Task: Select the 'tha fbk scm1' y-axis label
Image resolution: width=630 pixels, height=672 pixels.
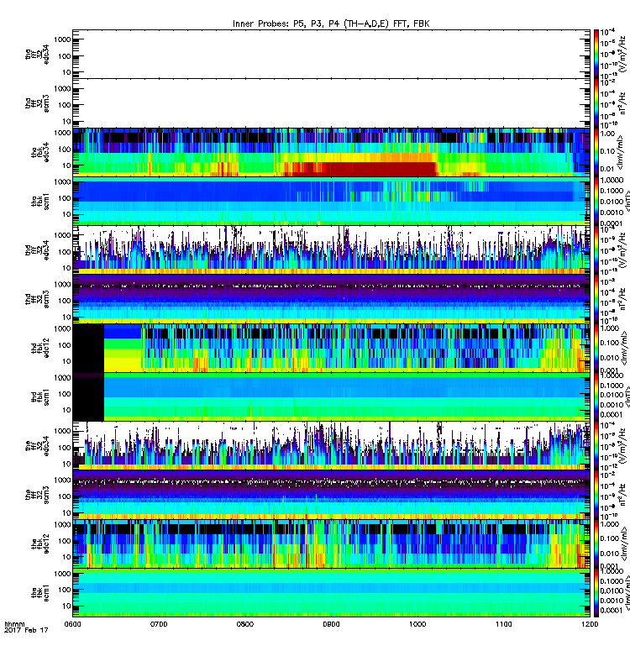Action: click(40, 201)
